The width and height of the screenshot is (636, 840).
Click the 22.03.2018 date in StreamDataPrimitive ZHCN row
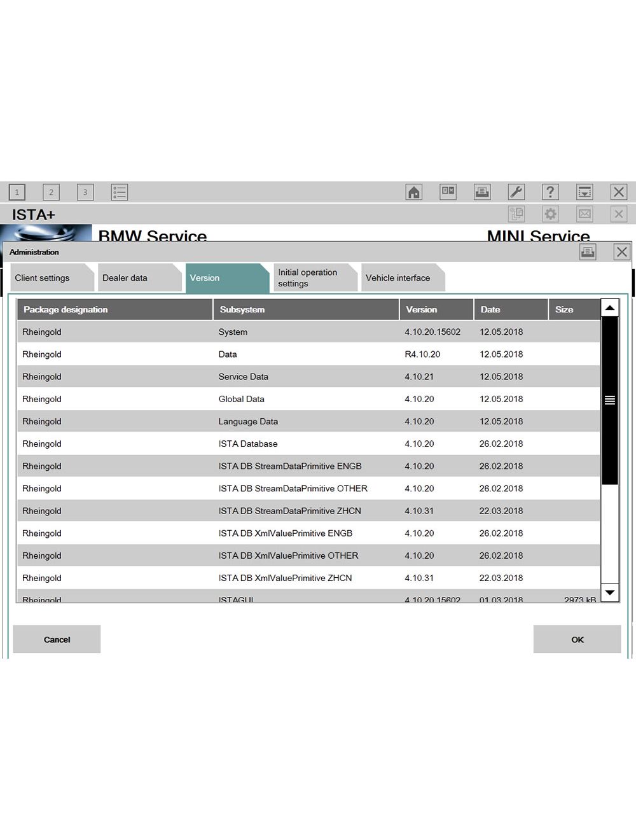501,511
